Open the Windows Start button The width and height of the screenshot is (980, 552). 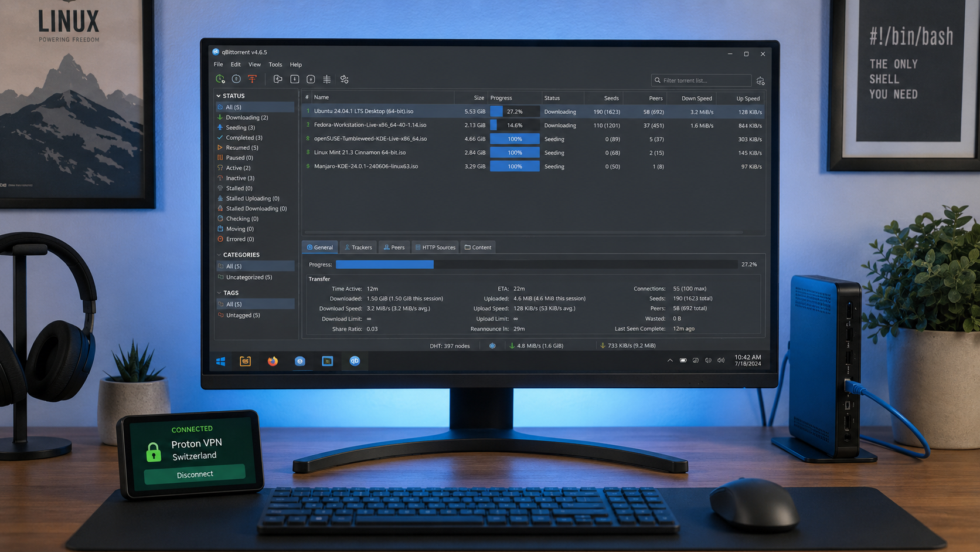(x=221, y=361)
